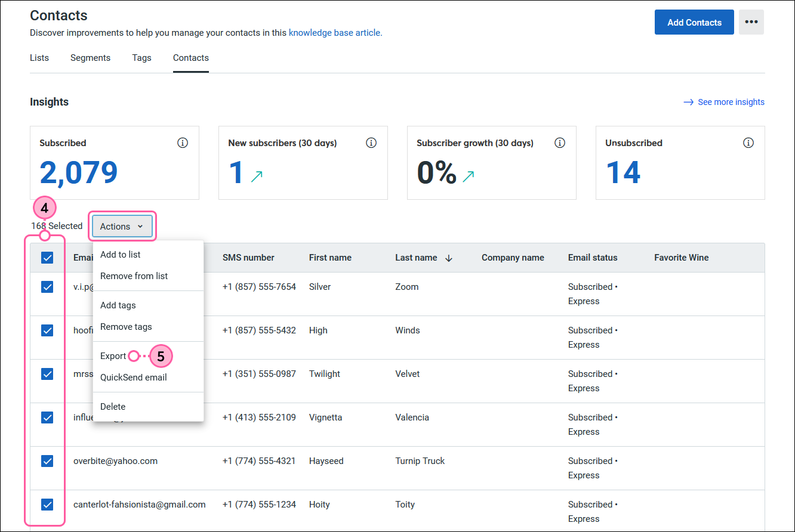Click phone number +1 (857) 555-5432

click(259, 330)
